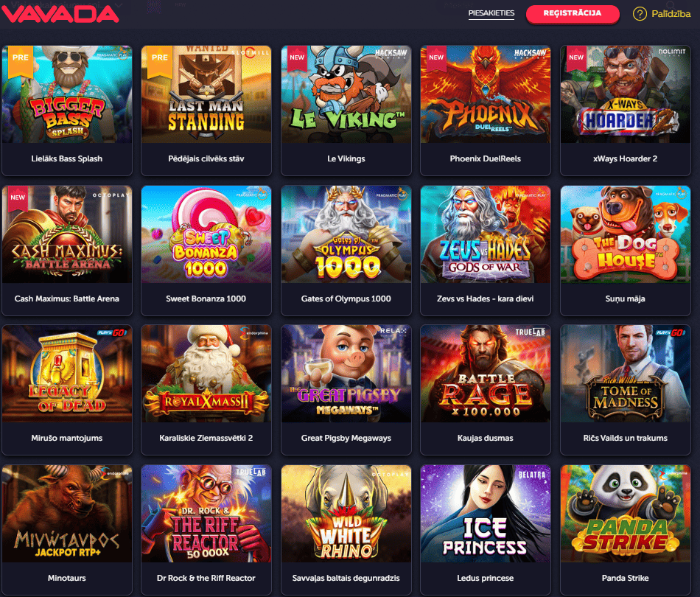The image size is (700, 597).
Task: Click the Palīdzība help question-mark icon
Action: tap(640, 14)
